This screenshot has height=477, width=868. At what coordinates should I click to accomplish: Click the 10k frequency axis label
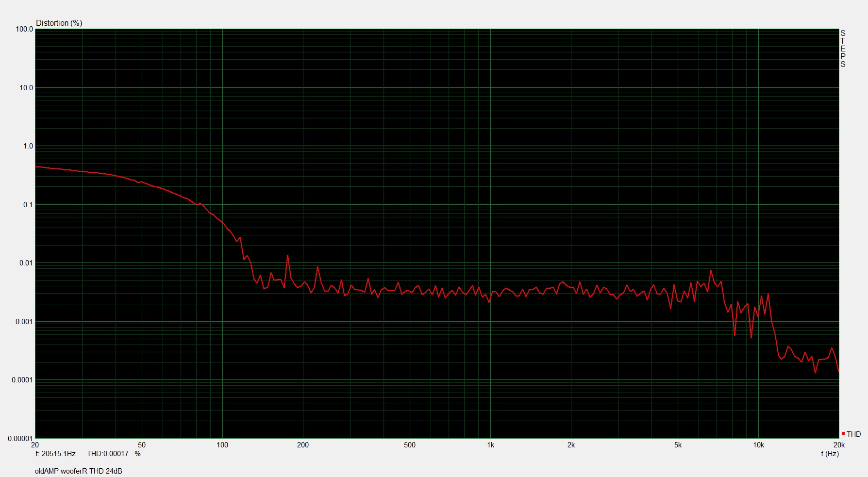[758, 445]
